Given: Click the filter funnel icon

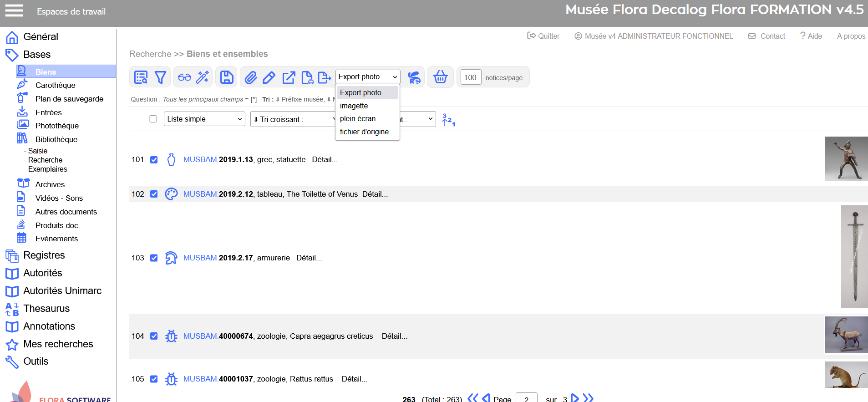Looking at the screenshot, I should (x=160, y=77).
